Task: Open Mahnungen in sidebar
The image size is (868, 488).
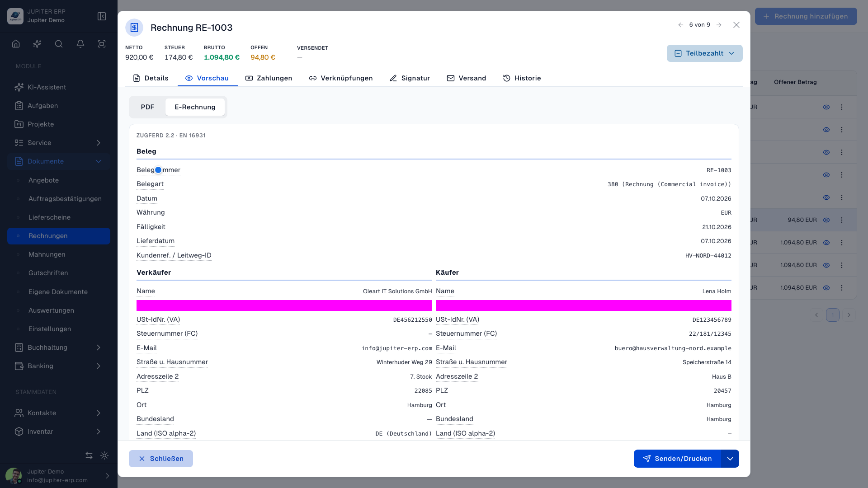Action: coord(59,254)
